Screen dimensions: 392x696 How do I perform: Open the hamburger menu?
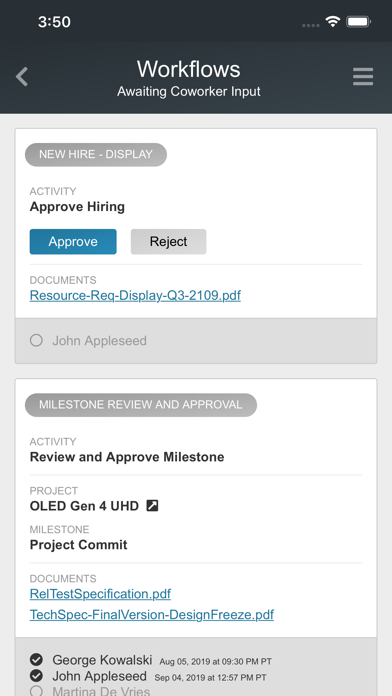tap(363, 77)
